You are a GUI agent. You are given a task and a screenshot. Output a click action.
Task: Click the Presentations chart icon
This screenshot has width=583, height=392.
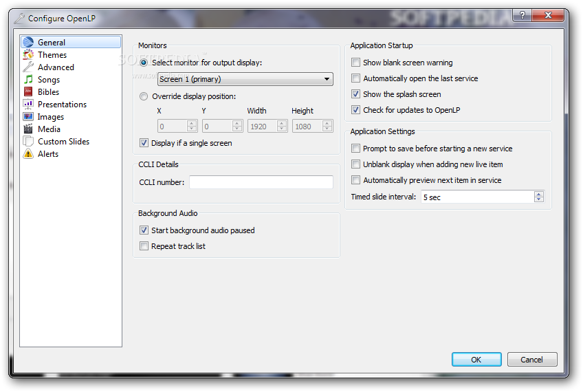pyautogui.click(x=28, y=104)
